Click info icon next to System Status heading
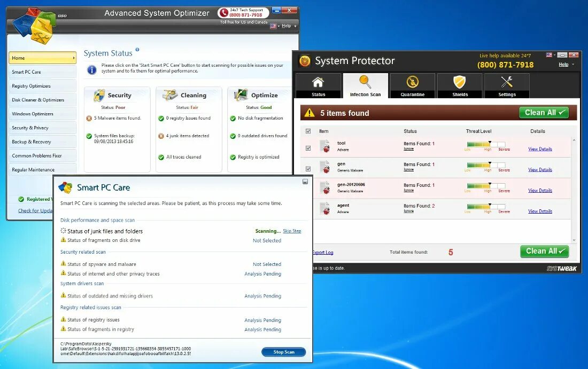Screen dimensions: 588x369 click(x=137, y=50)
